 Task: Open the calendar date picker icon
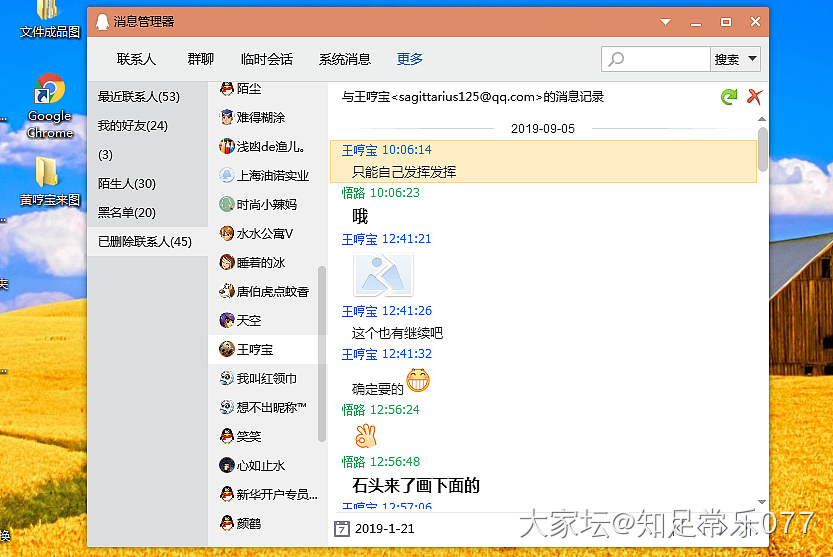coord(341,528)
